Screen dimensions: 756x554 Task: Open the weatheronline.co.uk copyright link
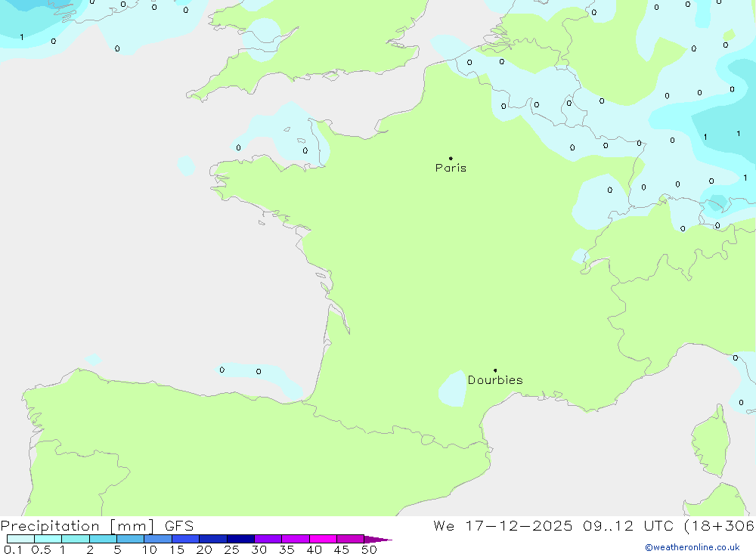(x=692, y=547)
